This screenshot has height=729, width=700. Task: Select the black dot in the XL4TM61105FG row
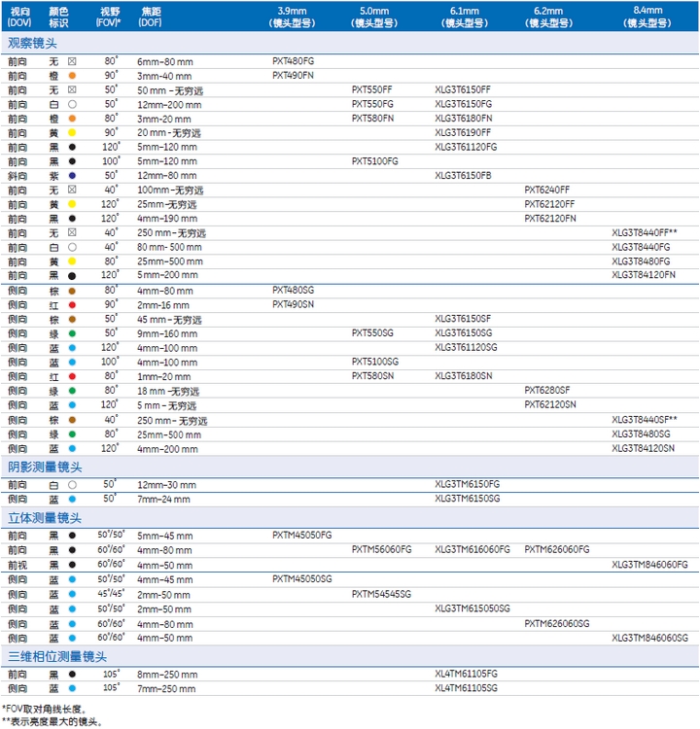pos(72,674)
